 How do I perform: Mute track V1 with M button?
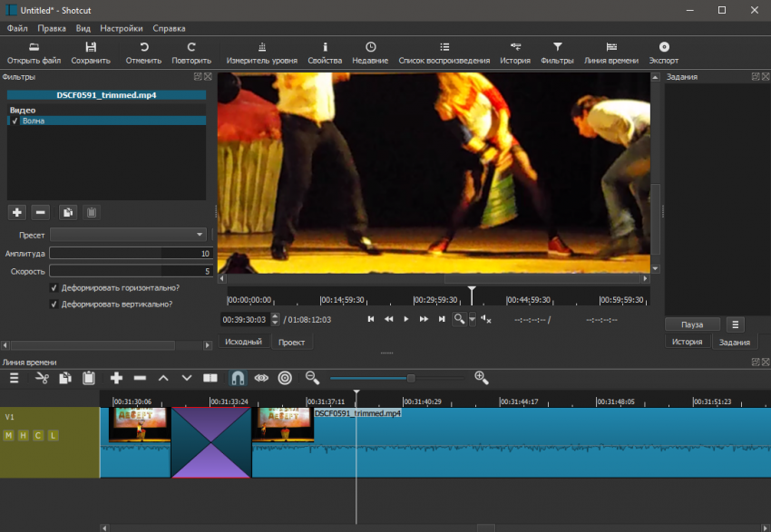tap(8, 435)
